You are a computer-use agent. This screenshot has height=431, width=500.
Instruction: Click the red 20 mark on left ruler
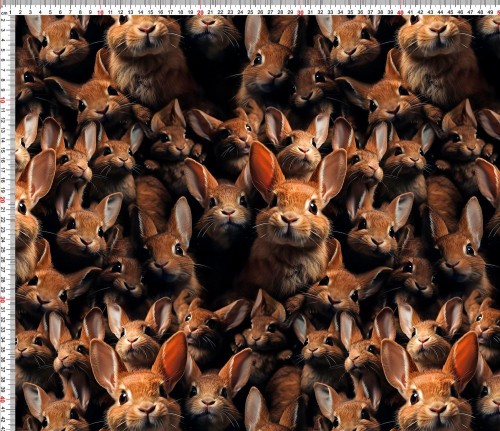[x=3, y=200]
